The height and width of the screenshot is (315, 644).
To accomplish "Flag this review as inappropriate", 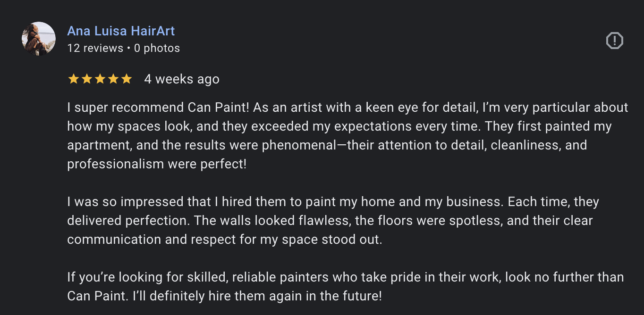I will pyautogui.click(x=614, y=41).
